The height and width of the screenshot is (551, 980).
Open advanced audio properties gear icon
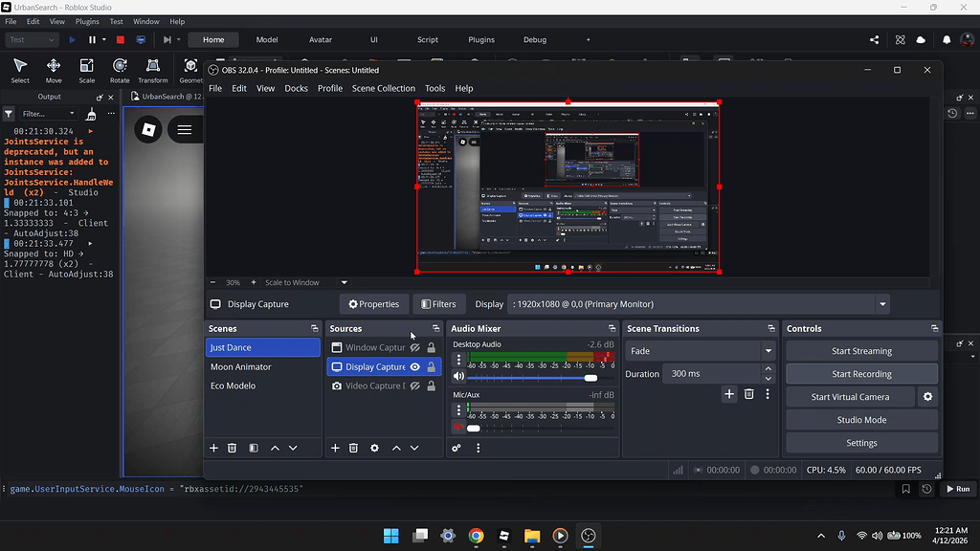point(457,448)
